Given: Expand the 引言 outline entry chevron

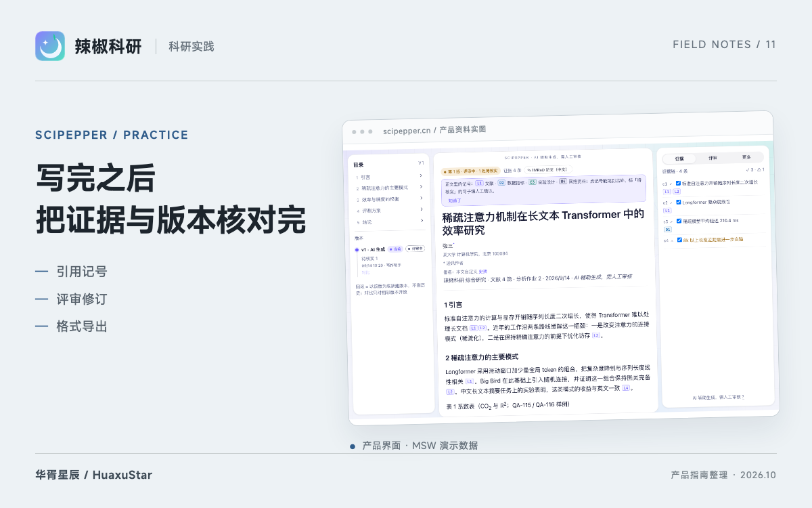Looking at the screenshot, I should tap(421, 175).
